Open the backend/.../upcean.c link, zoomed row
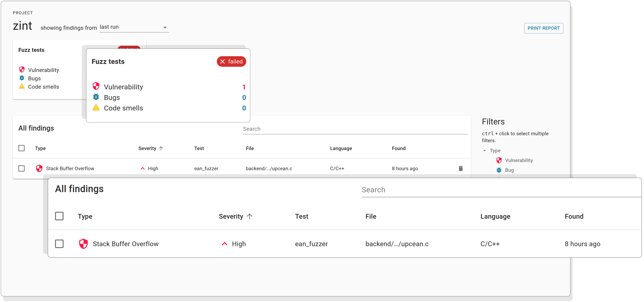The image size is (644, 302). [397, 244]
